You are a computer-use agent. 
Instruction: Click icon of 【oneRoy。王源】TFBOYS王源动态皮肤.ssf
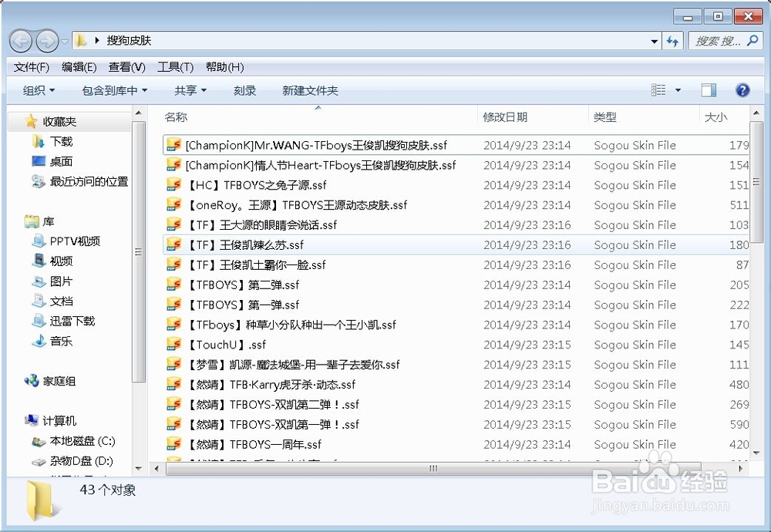(x=173, y=205)
